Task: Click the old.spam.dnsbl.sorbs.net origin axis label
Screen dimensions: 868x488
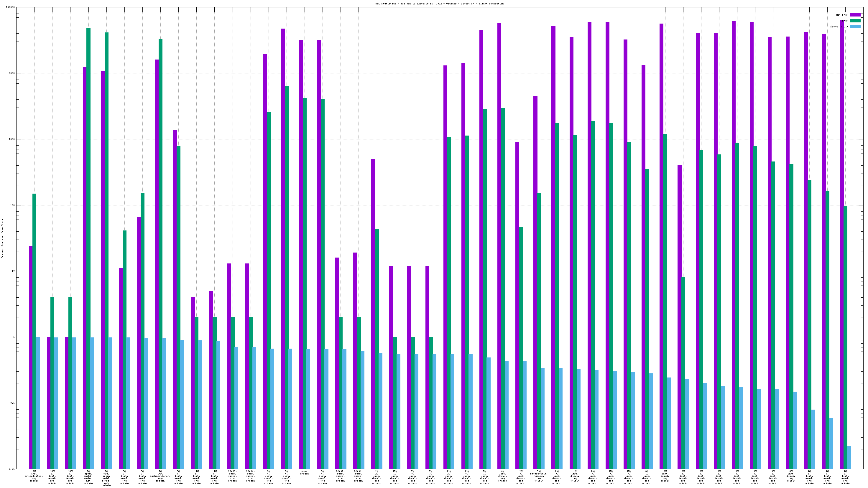Action: pyautogui.click(x=106, y=478)
